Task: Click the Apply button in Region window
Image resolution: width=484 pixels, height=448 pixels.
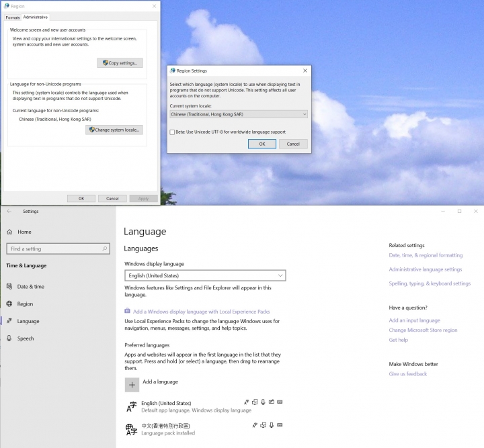Action: click(144, 199)
